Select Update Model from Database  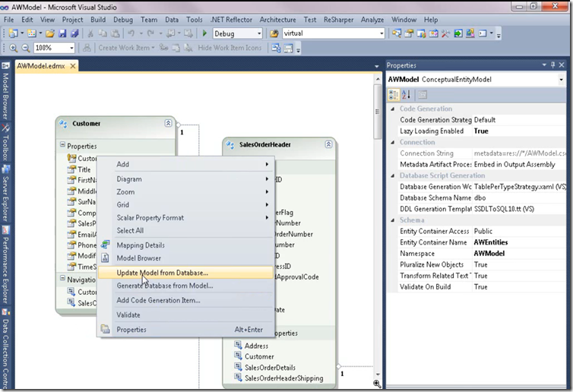coord(185,273)
